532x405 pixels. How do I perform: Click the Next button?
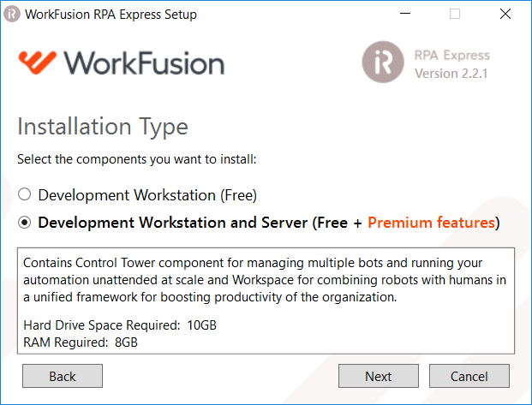click(x=379, y=376)
